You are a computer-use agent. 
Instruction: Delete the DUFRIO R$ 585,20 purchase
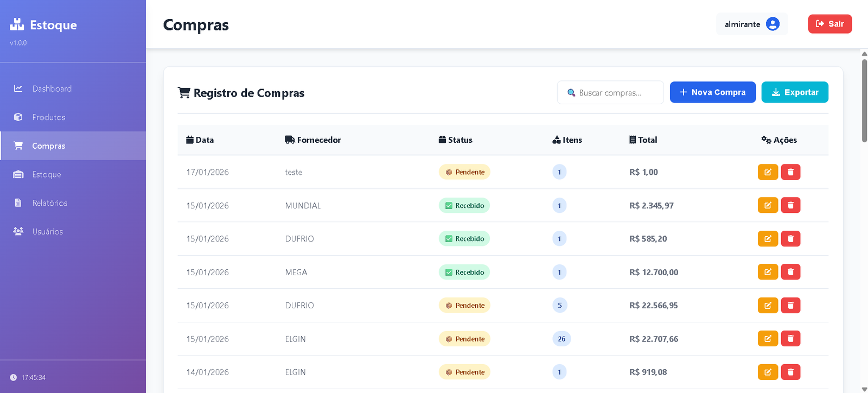tap(790, 239)
